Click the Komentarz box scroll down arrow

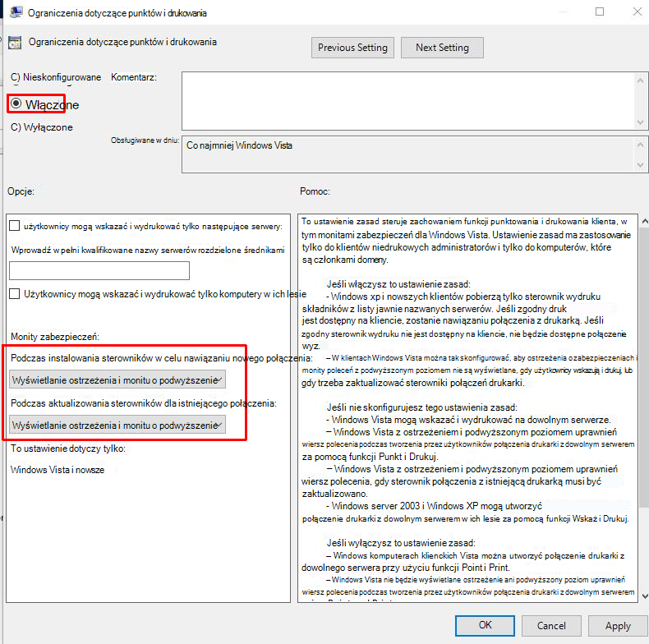coord(640,122)
